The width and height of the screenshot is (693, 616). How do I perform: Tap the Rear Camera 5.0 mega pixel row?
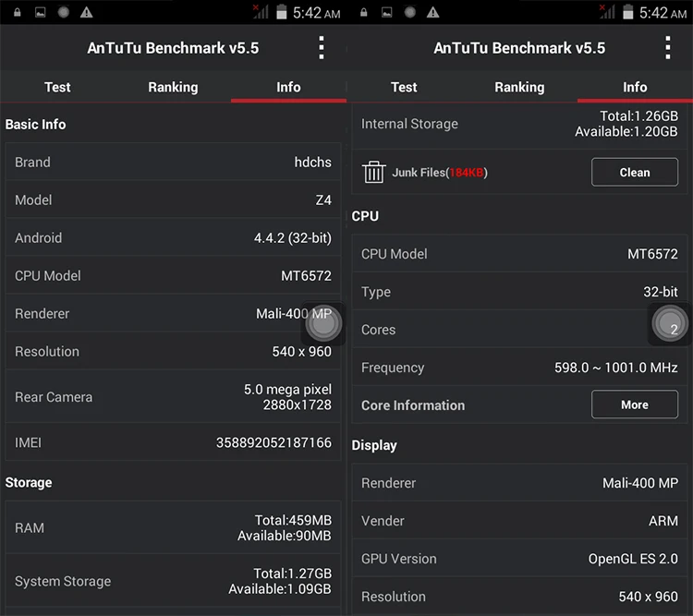(173, 397)
